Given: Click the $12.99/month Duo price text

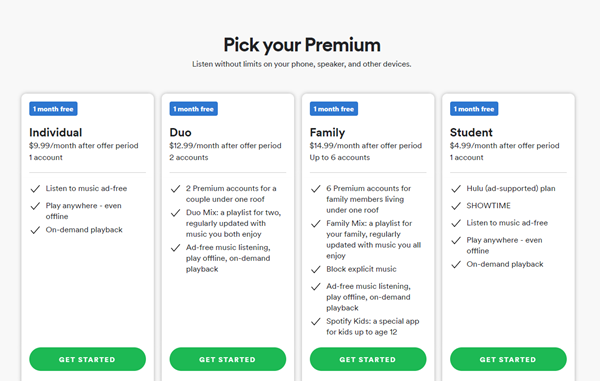Looking at the screenshot, I should pos(225,146).
